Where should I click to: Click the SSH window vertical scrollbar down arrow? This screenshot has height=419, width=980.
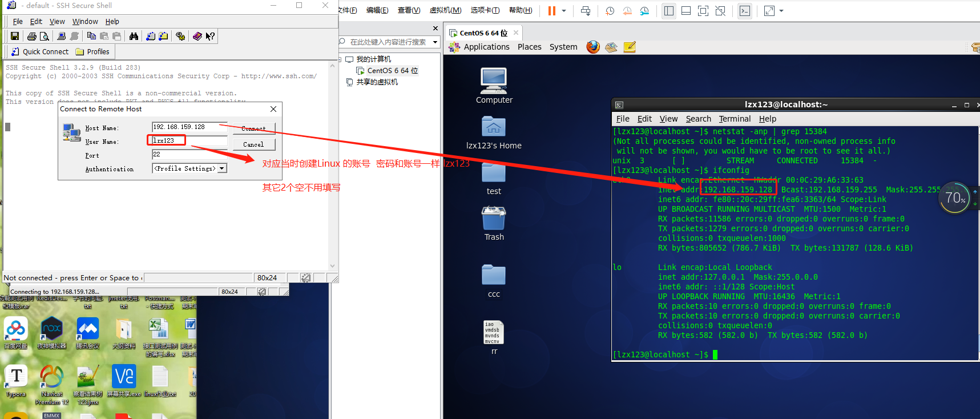[333, 266]
